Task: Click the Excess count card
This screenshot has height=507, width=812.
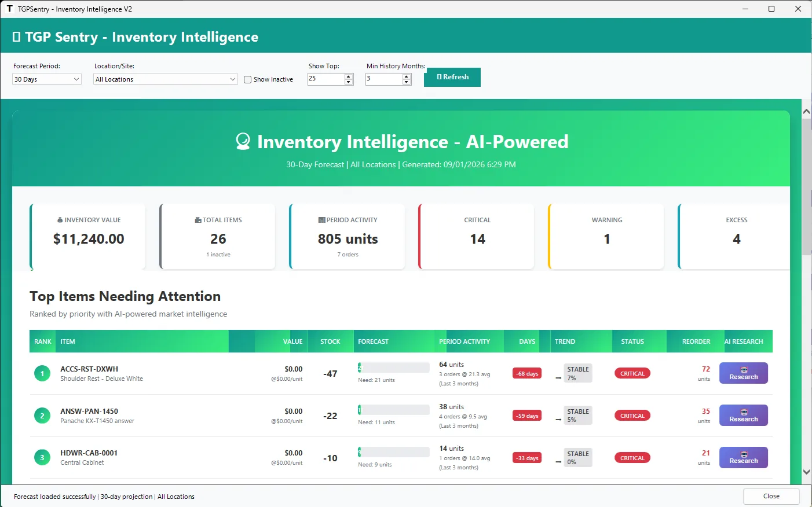Action: coord(734,237)
